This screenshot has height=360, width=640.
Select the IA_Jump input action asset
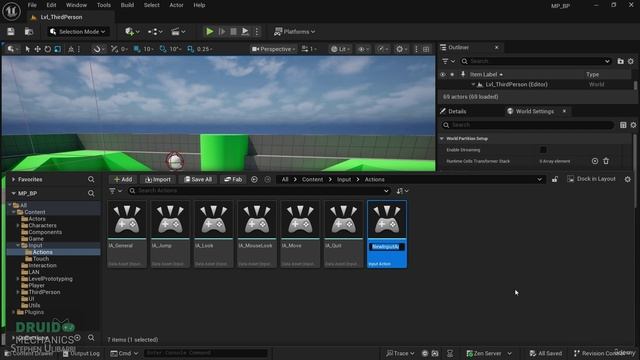click(170, 234)
